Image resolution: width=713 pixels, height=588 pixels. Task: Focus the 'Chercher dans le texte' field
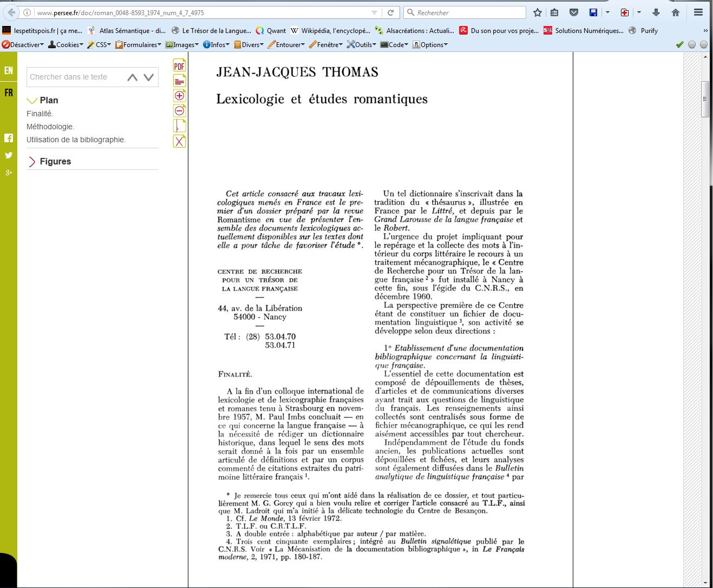(75, 77)
